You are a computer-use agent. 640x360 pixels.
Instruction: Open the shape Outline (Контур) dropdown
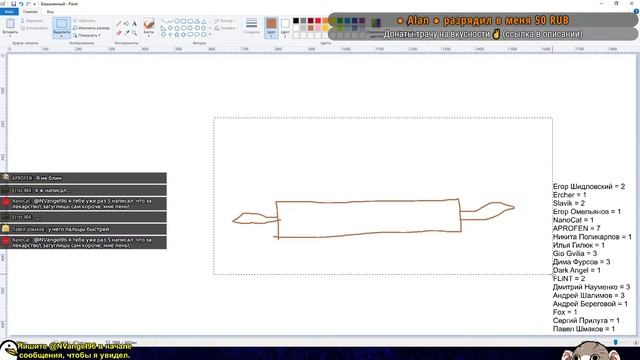[224, 20]
